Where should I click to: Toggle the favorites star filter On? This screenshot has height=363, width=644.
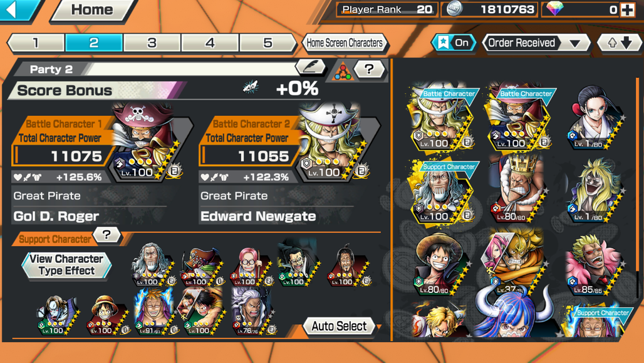click(454, 43)
